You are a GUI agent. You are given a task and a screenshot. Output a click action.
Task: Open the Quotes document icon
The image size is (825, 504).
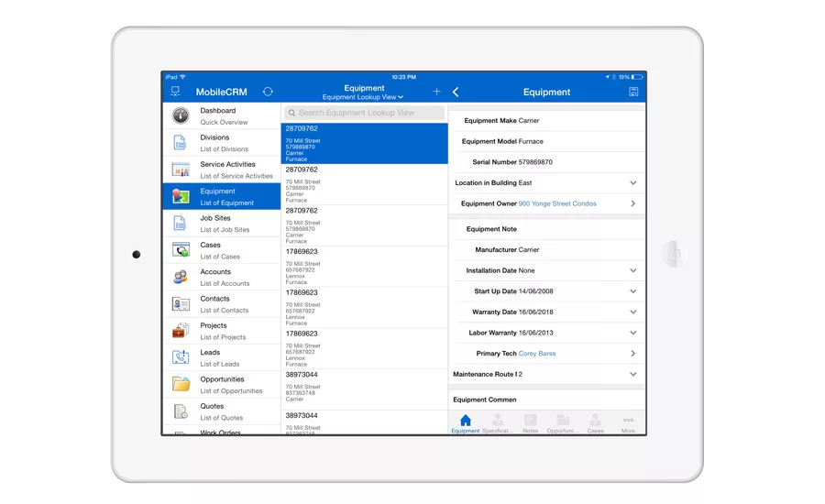coord(181,411)
